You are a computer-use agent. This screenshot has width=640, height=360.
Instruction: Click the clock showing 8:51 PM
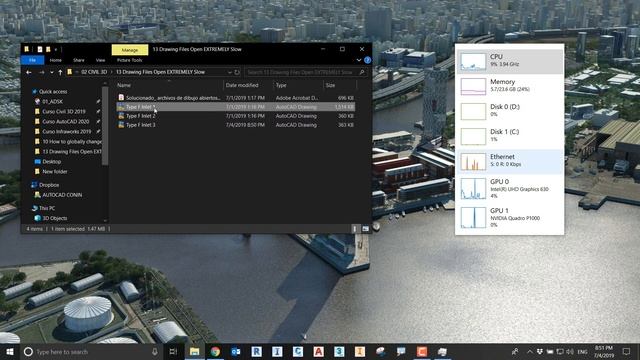(x=604, y=351)
